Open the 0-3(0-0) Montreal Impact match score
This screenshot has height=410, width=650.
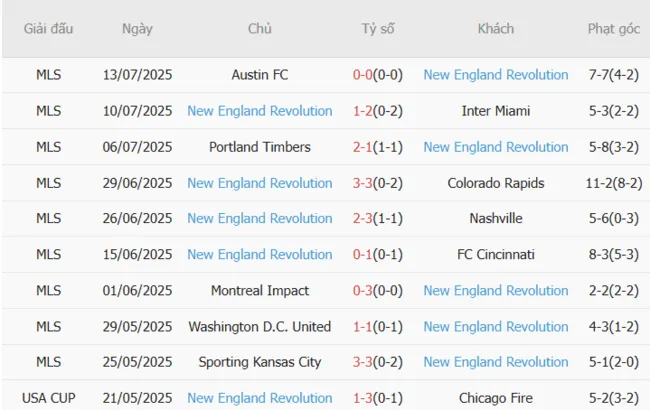coord(378,290)
